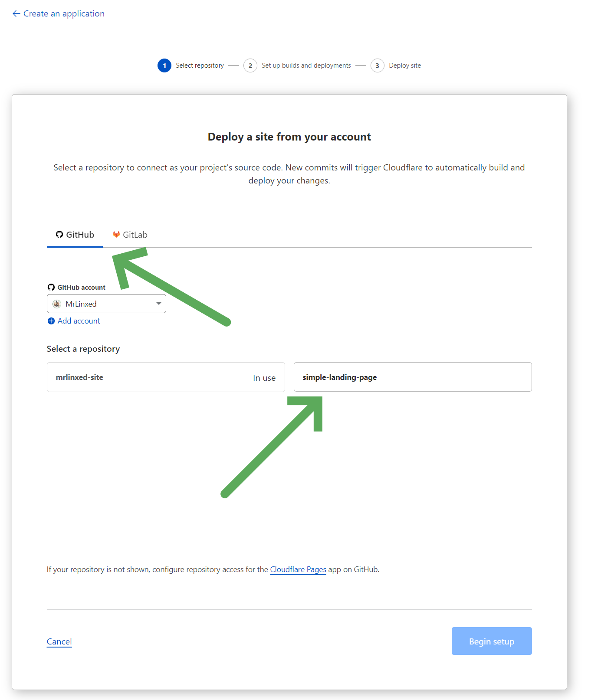The image size is (601, 700).
Task: Select the GitHub tab
Action: point(75,234)
